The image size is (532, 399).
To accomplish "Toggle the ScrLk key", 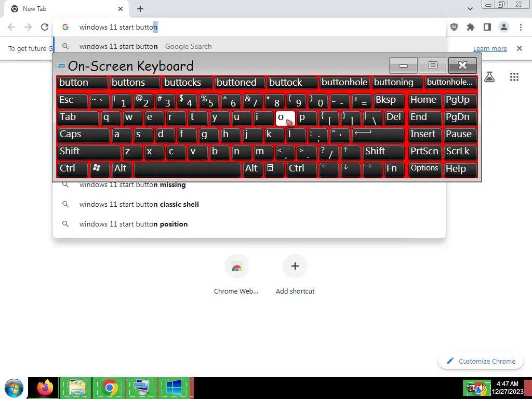I will point(460,152).
